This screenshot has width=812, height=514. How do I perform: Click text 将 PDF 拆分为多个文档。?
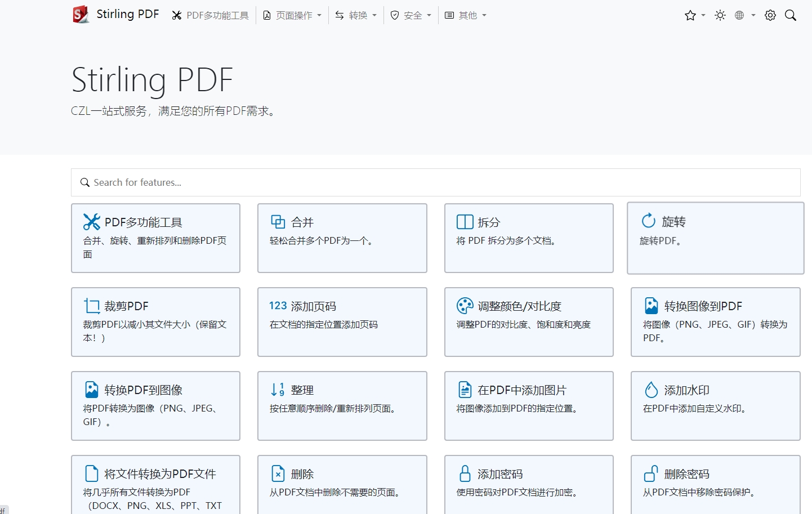pyautogui.click(x=508, y=240)
